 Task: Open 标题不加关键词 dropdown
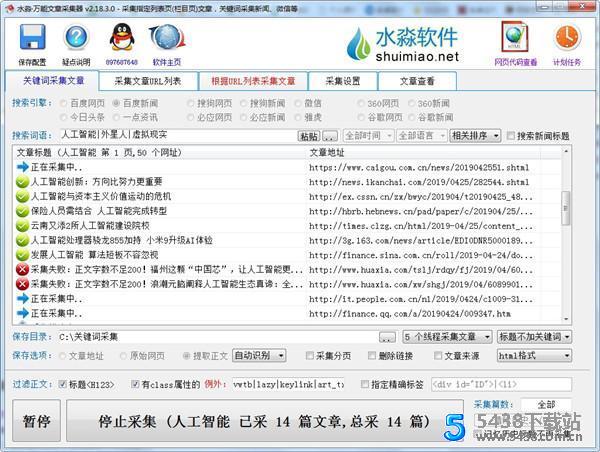click(535, 337)
